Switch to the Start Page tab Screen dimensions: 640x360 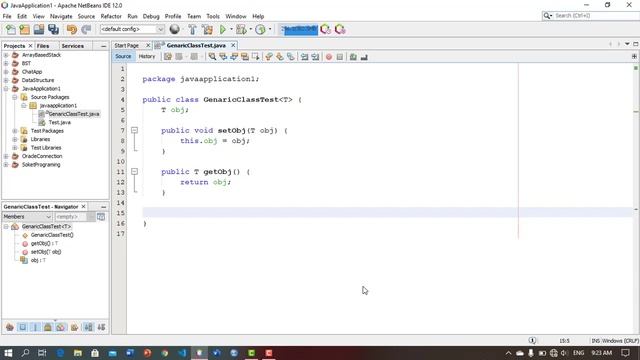click(127, 45)
